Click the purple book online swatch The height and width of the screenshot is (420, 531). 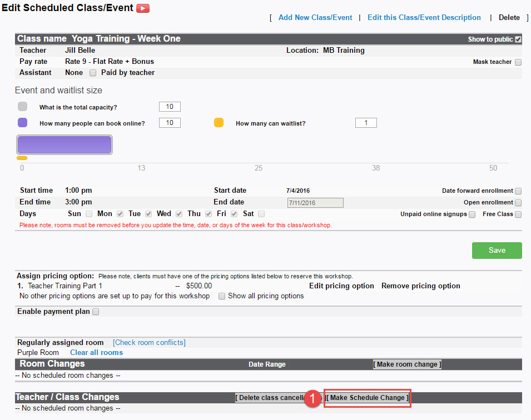pos(22,123)
